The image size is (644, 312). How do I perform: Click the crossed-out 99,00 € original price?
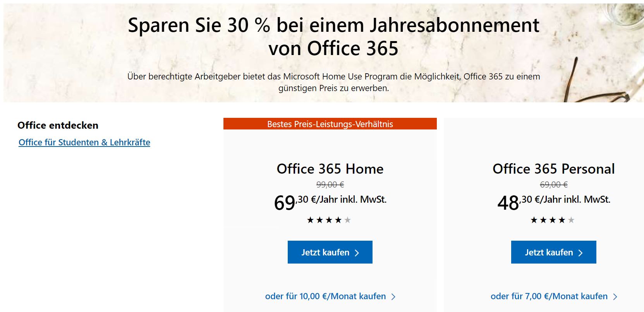[x=330, y=184]
